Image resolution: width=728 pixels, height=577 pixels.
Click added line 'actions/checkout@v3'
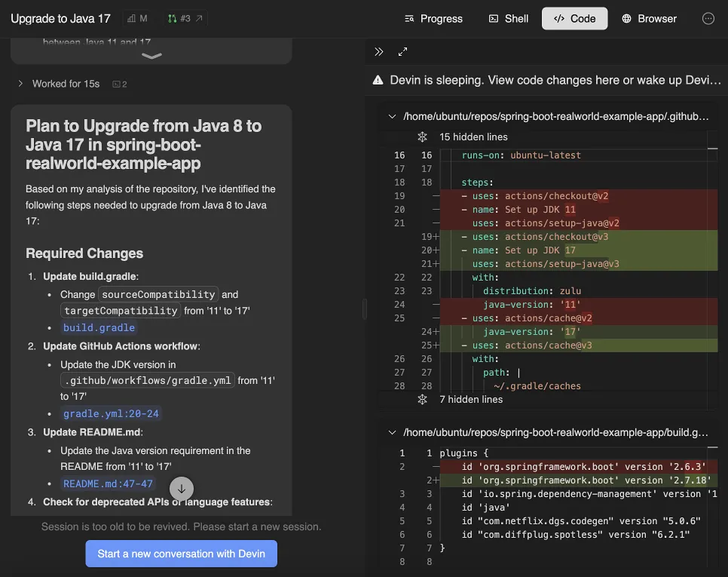click(x=579, y=237)
